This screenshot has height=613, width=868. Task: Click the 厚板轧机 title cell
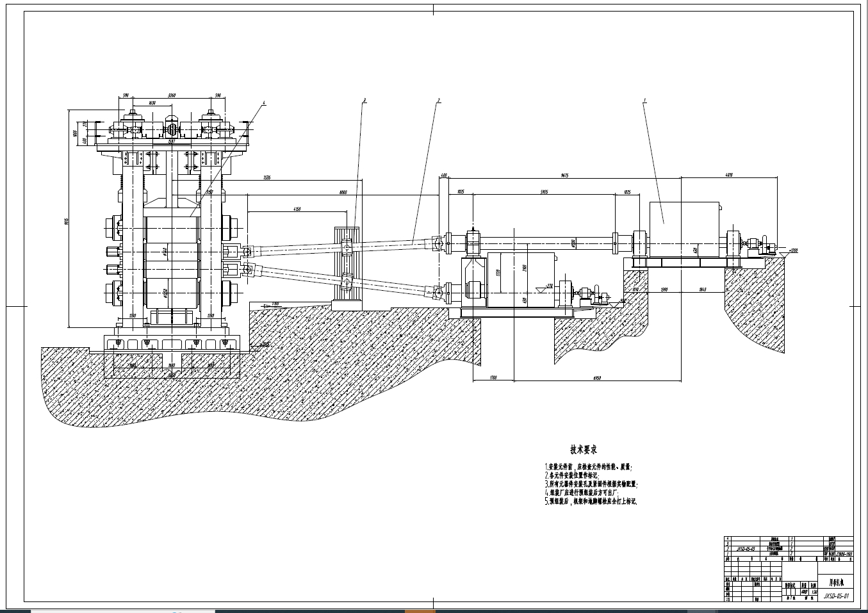[837, 583]
